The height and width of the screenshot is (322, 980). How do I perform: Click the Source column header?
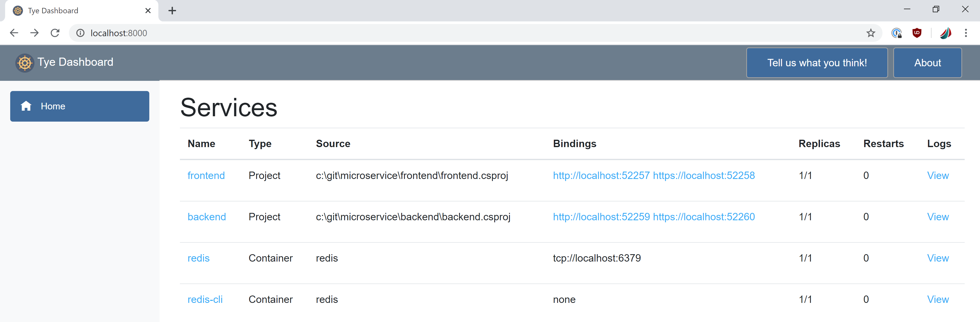333,143
